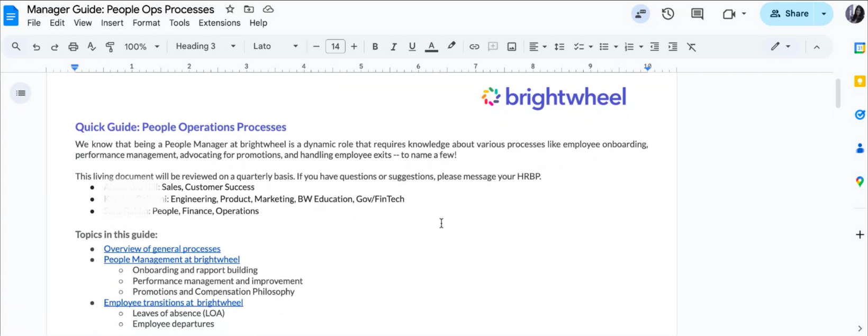Screen dimensions: 868x336
Task: Open the View menu
Action: point(83,23)
